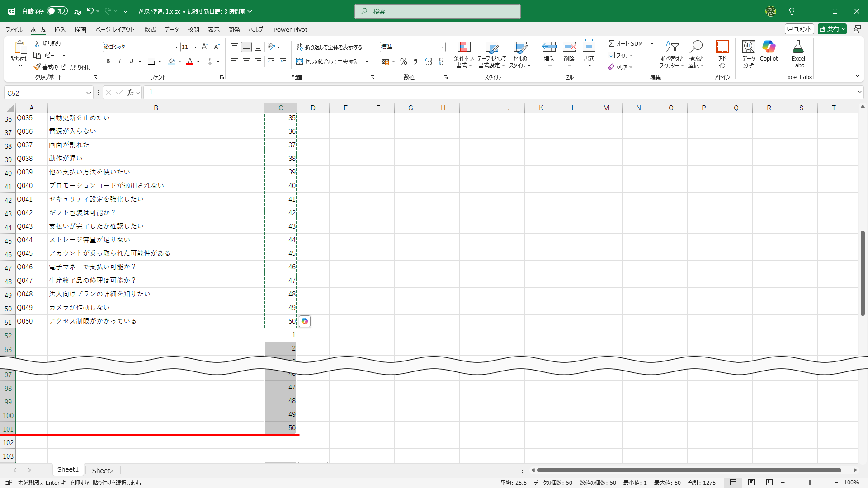Click the percent style icon
This screenshot has width=868, height=488.
click(404, 61)
